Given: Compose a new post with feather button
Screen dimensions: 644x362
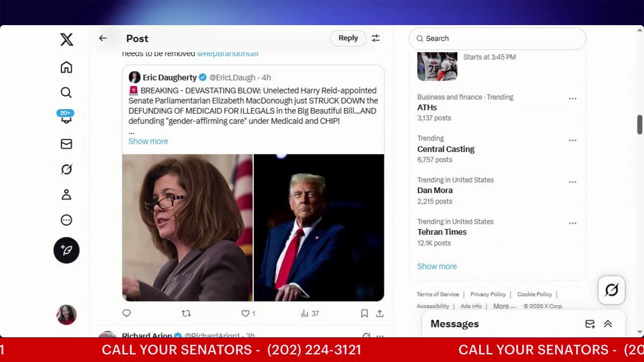Looking at the screenshot, I should click(66, 250).
